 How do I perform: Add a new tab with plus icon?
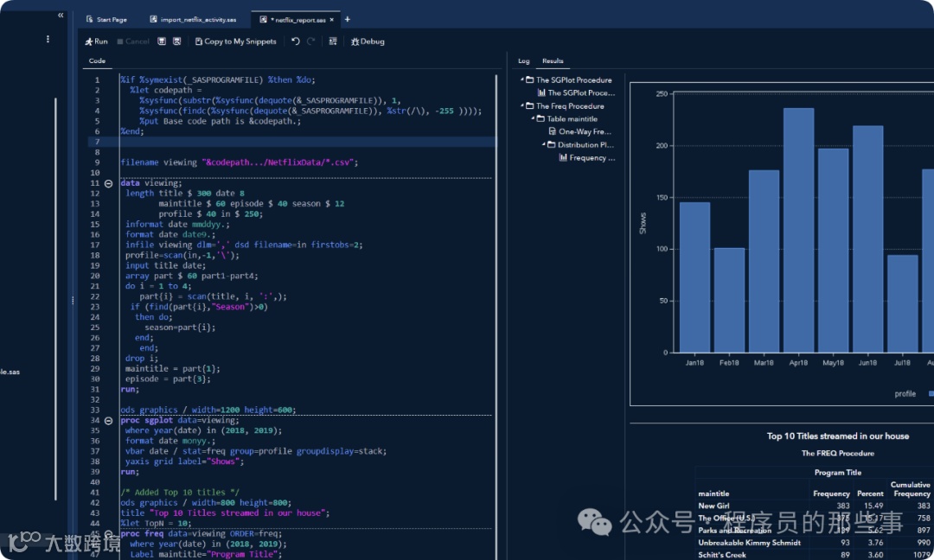pos(348,20)
